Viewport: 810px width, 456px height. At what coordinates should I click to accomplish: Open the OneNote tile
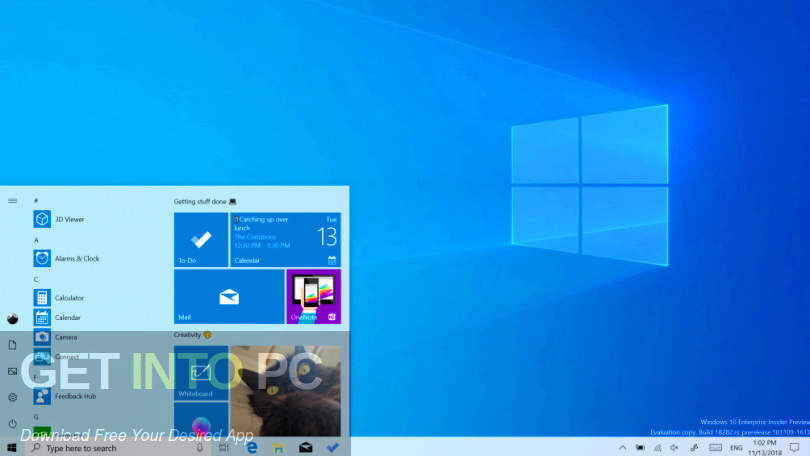314,296
